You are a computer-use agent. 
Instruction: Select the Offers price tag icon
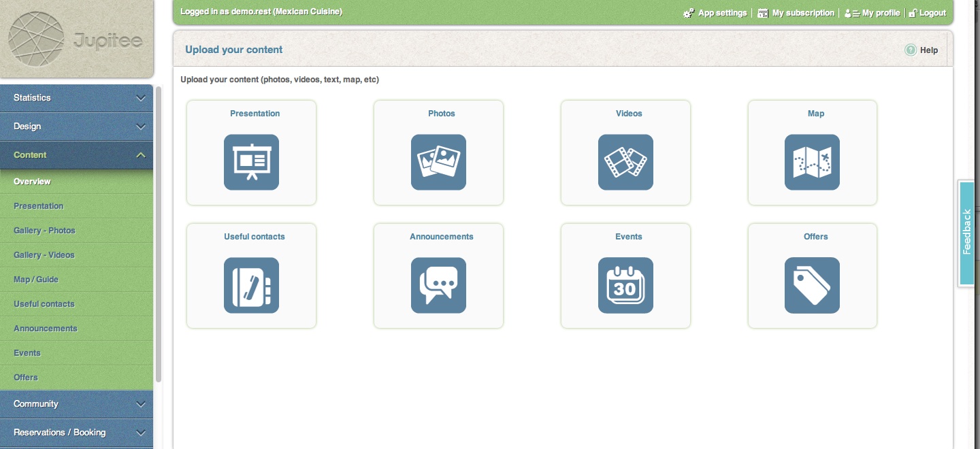(812, 285)
